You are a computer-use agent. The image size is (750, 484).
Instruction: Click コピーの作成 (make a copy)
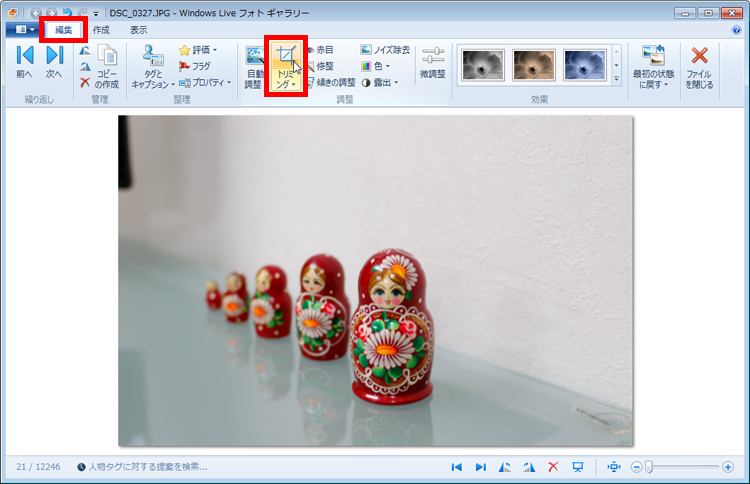(x=107, y=67)
